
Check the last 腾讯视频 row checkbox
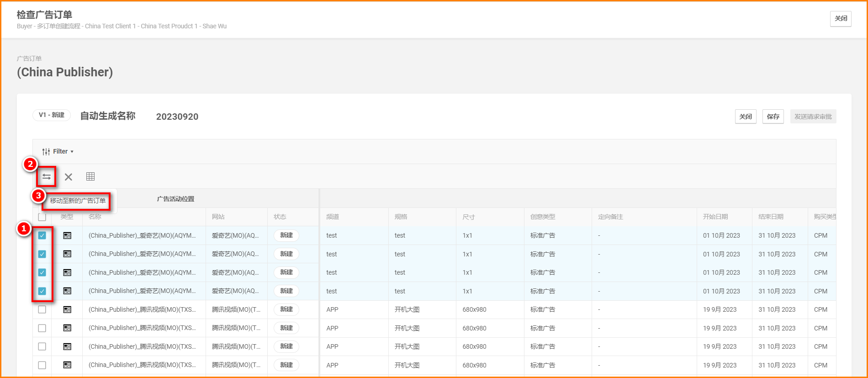coord(42,365)
